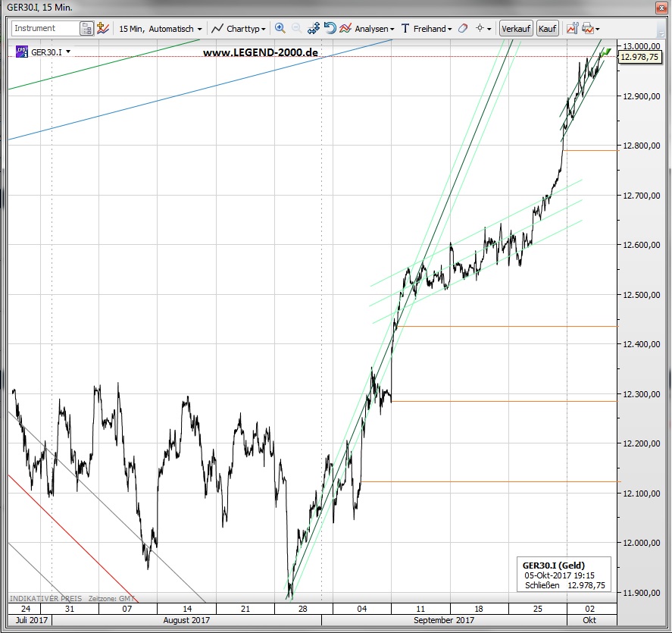Viewport: 672px width, 633px height.
Task: Click the current price label 12.978,75
Action: tap(639, 57)
